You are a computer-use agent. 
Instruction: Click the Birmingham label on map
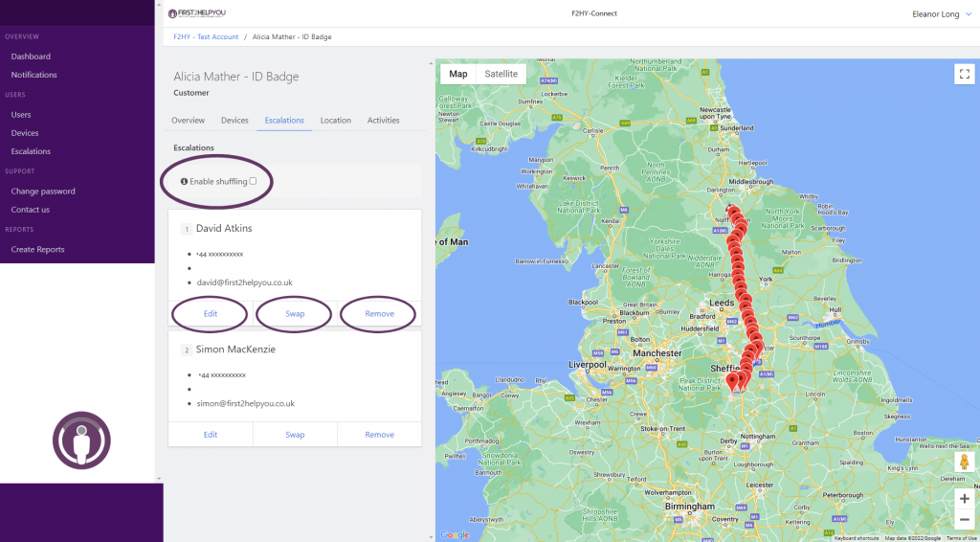point(690,506)
